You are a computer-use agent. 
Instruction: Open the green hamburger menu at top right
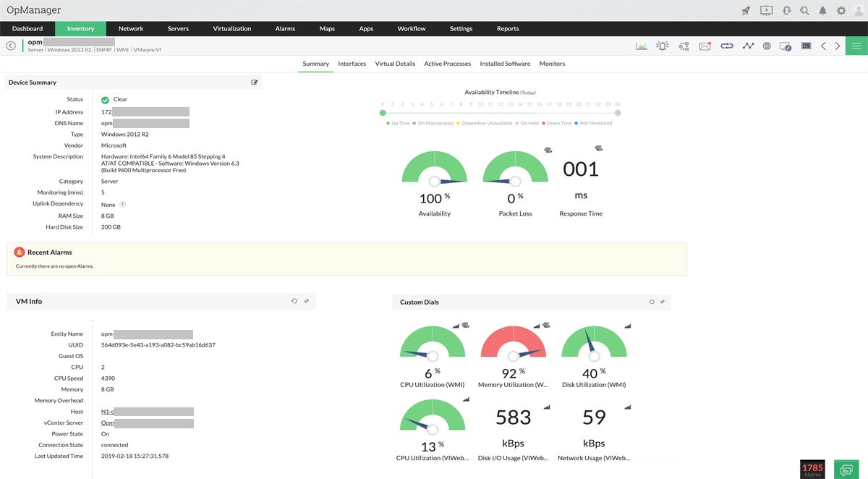856,46
